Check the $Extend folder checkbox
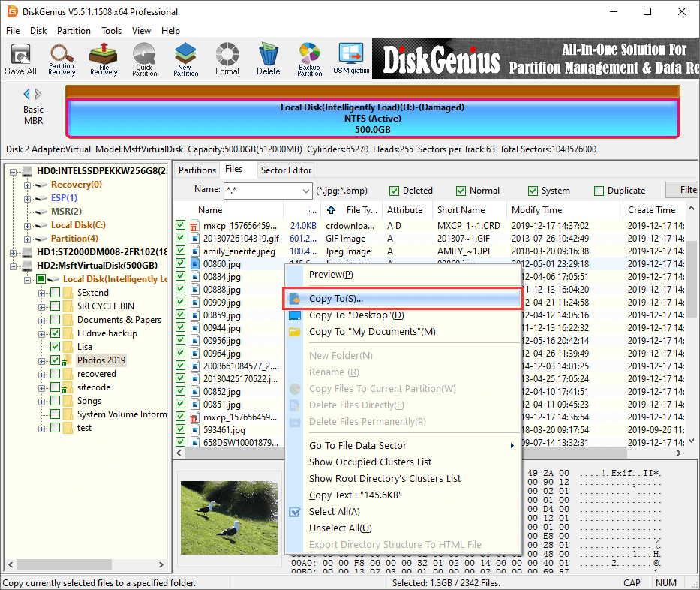Viewport: 700px width, 590px height. [56, 293]
